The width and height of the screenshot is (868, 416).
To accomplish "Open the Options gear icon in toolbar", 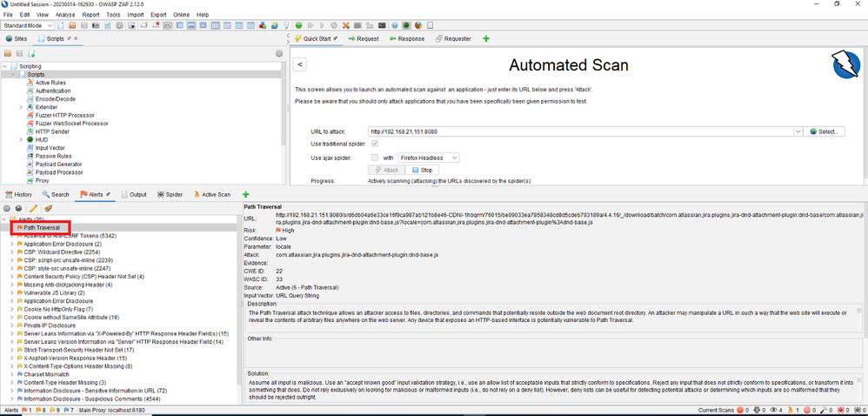I will click(x=119, y=25).
